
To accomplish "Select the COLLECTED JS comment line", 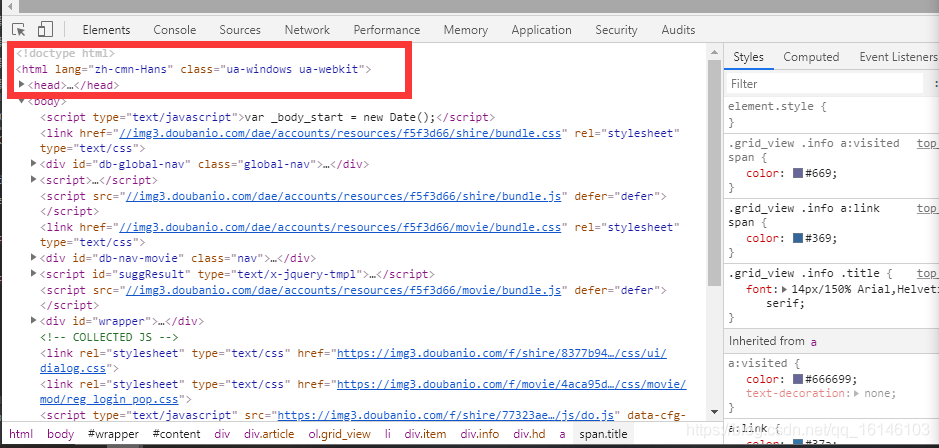I will tap(109, 337).
